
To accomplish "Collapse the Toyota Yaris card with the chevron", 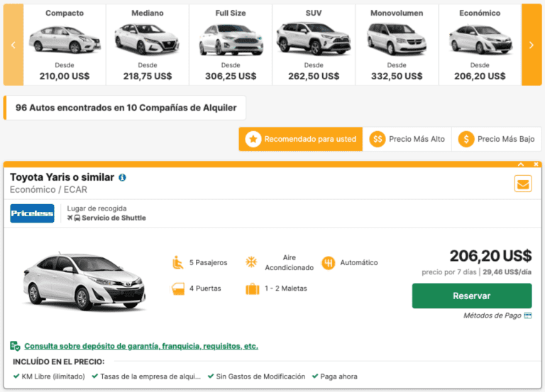I will tap(521, 164).
